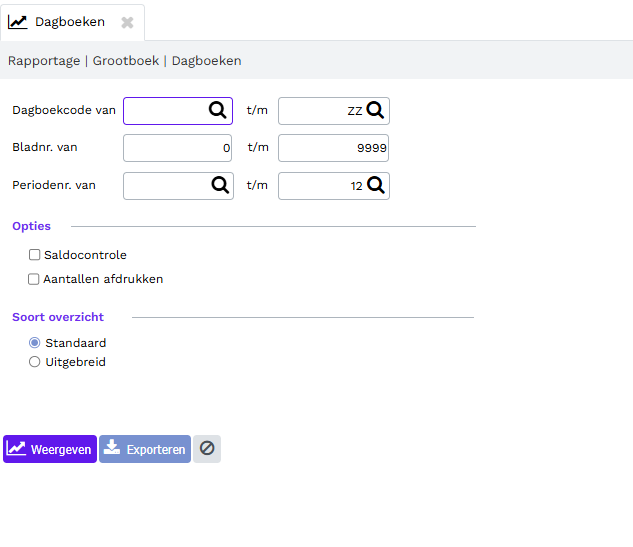Screen dimensions: 633x547
Task: Focus the Dagboekcode van input field
Action: pyautogui.click(x=178, y=111)
